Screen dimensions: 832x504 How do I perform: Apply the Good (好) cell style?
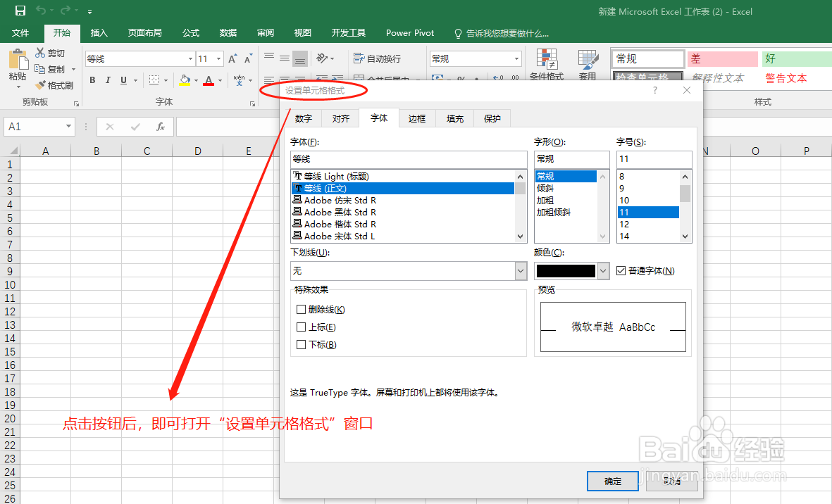(797, 59)
